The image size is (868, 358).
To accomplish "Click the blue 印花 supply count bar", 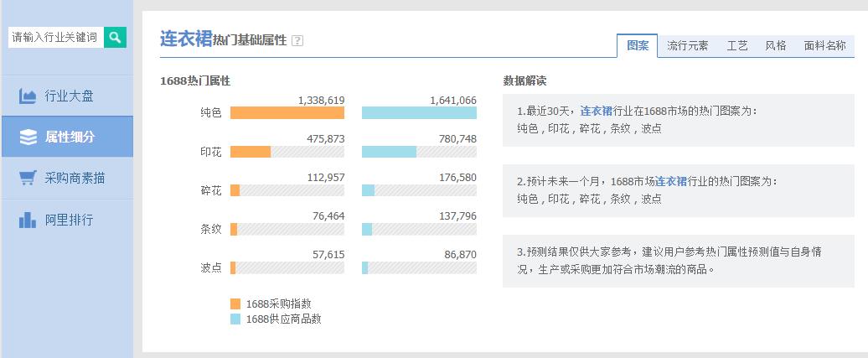I will [389, 152].
